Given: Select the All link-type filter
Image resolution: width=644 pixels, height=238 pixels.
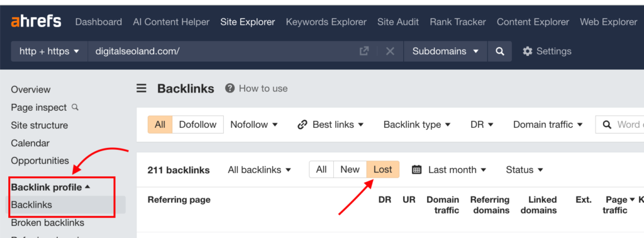Looking at the screenshot, I should point(160,125).
